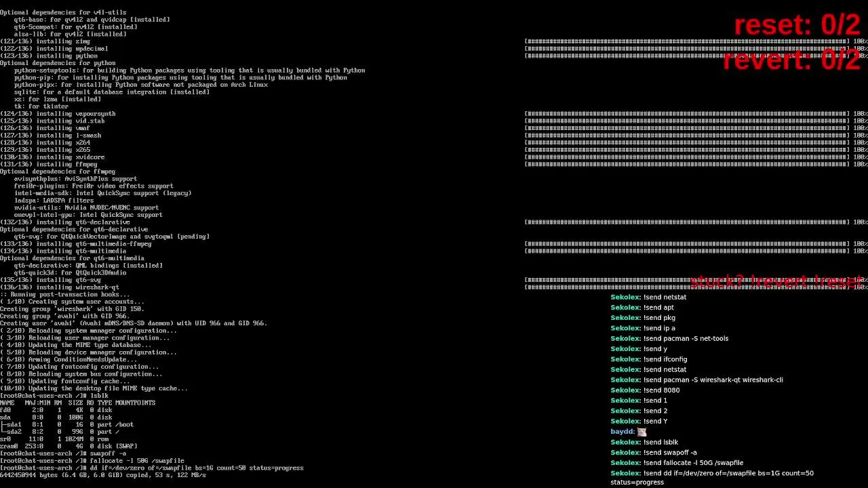Click the line 'Creating group 'wireshark' with GID 150.'
This screenshot has height=488, width=868.
coord(72,309)
